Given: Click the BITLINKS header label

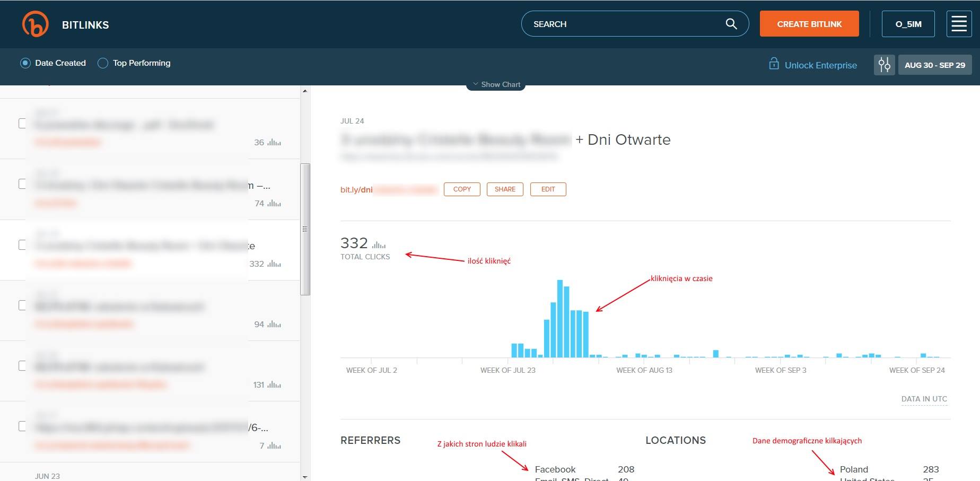Looking at the screenshot, I should (85, 25).
